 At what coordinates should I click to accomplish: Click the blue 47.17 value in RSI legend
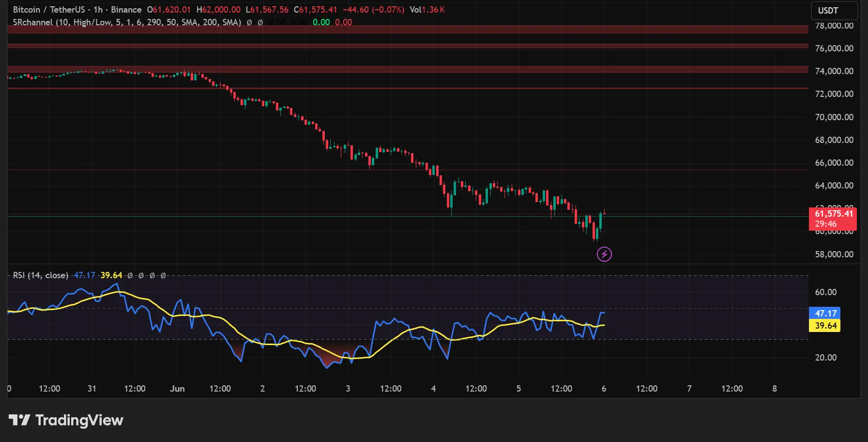[84, 275]
